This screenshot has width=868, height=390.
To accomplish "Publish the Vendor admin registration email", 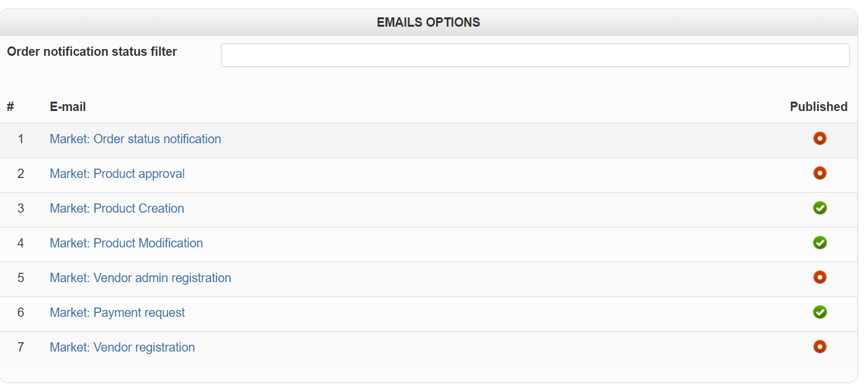I will 820,277.
